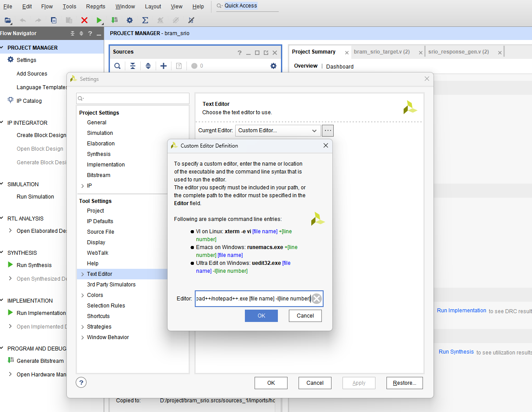Open the settings gear in the main toolbar
Screen dimensions: 532x412
pyautogui.click(x=130, y=20)
